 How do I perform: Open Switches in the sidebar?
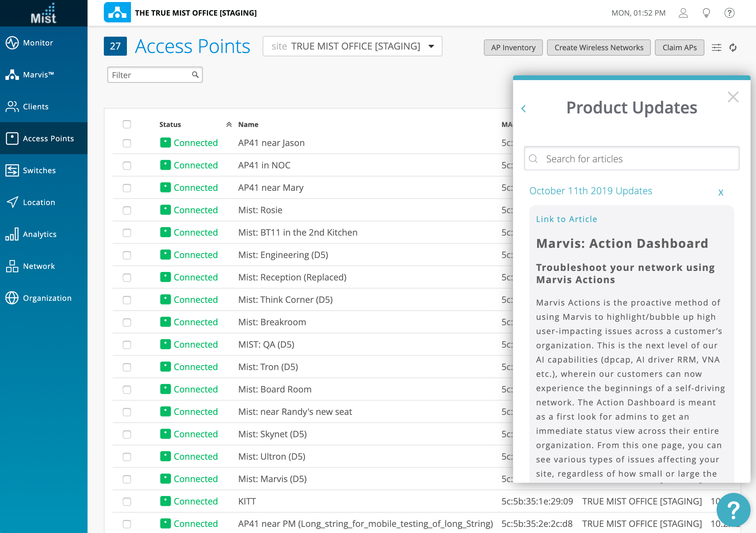[x=39, y=170]
